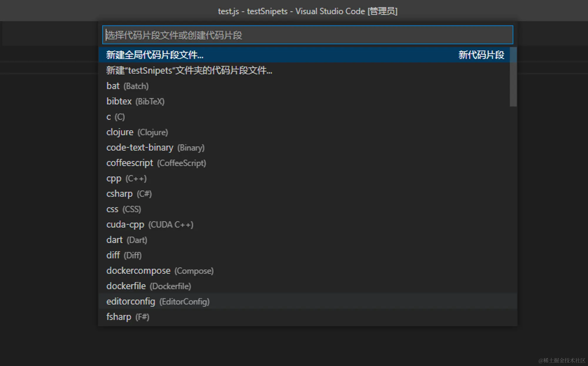Viewport: 588px width, 366px height.
Task: Choose dart (Dart) language entry
Action: click(308, 240)
